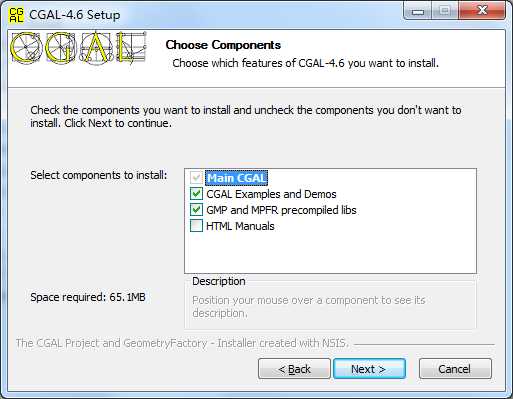Click the Choose Components heading
The width and height of the screenshot is (513, 399).
pos(223,45)
